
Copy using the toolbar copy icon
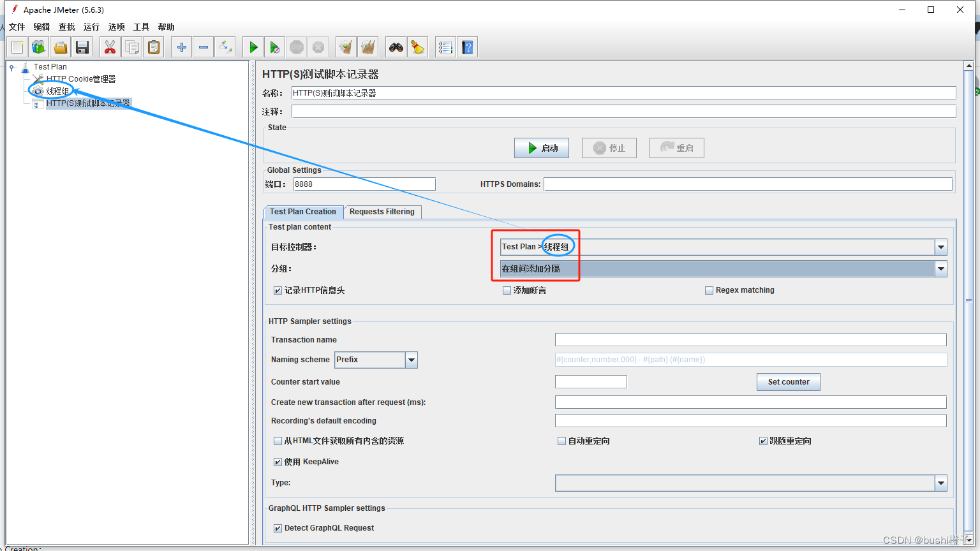[132, 47]
